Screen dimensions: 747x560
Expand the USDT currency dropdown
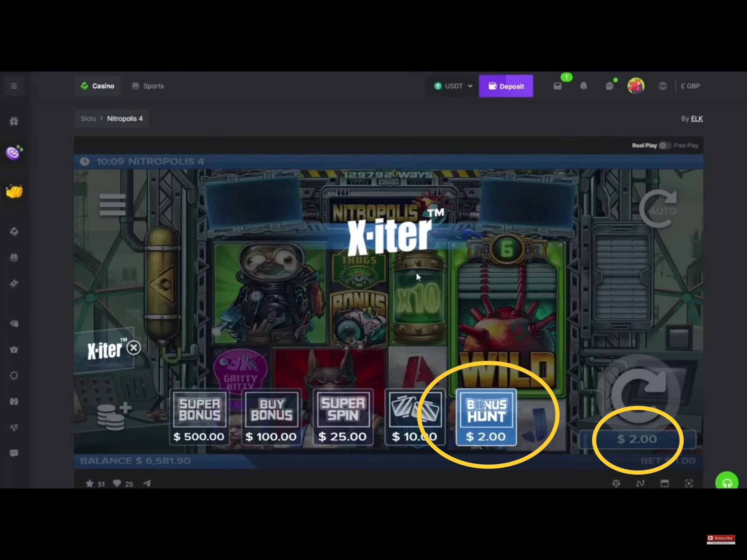[453, 86]
